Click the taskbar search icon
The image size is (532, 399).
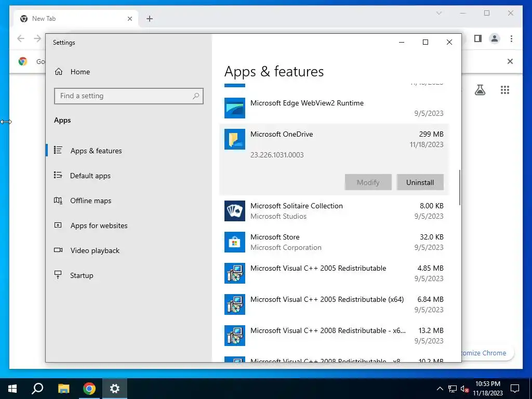(37, 389)
